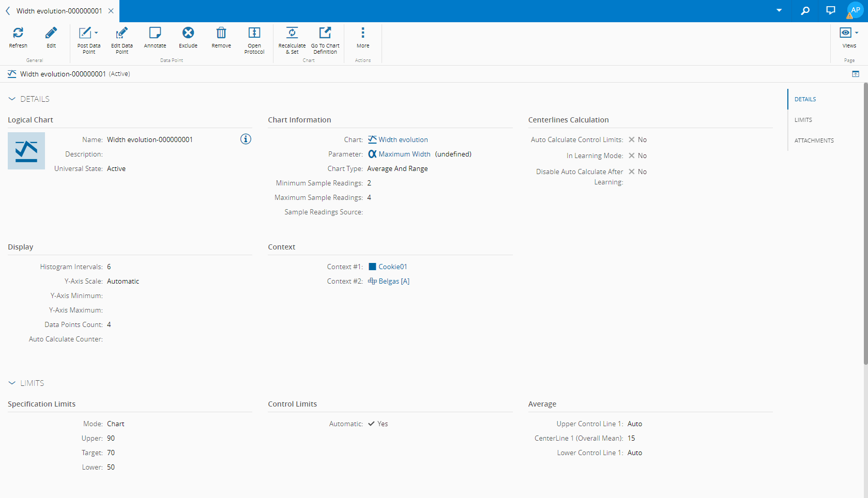Click the info icon beside chart name
This screenshot has height=498, width=868.
click(246, 139)
